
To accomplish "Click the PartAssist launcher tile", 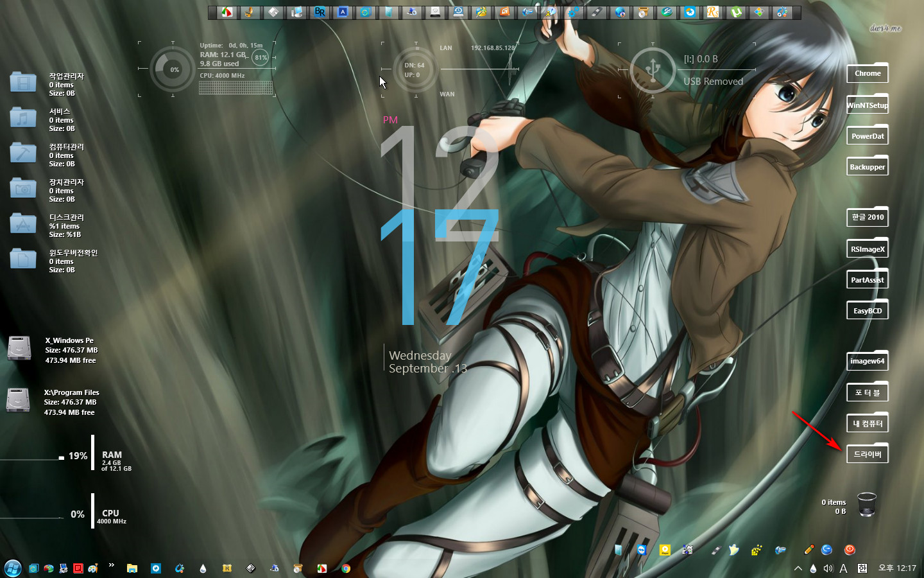I will (x=868, y=279).
